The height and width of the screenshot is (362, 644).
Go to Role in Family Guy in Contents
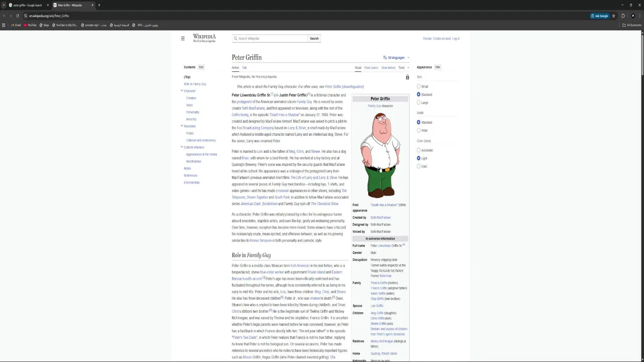tap(195, 84)
